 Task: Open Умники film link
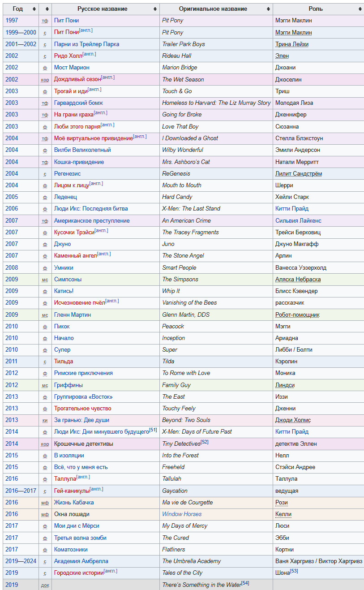point(64,268)
